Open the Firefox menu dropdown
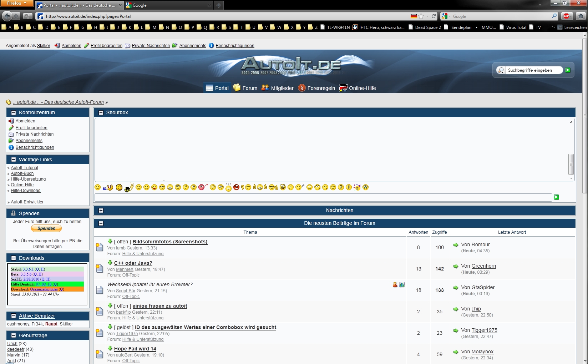Screen dimensions: 588x364 (x=17, y=3)
